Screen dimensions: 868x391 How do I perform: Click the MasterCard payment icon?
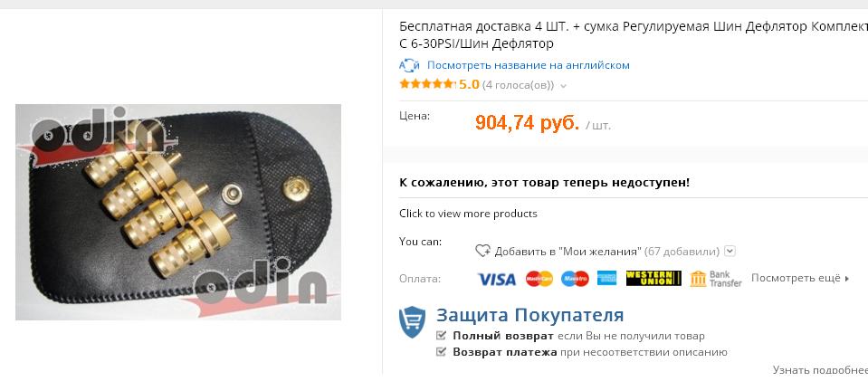[539, 279]
